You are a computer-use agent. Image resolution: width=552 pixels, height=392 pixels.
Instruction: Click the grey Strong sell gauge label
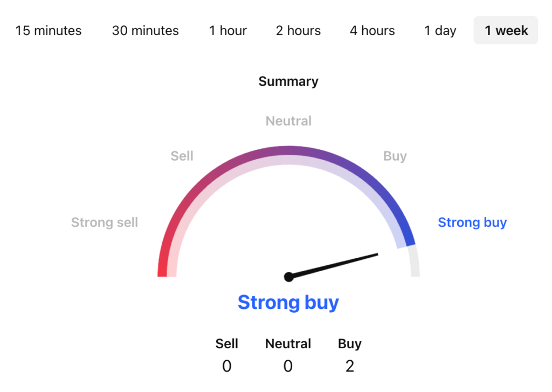tap(105, 222)
